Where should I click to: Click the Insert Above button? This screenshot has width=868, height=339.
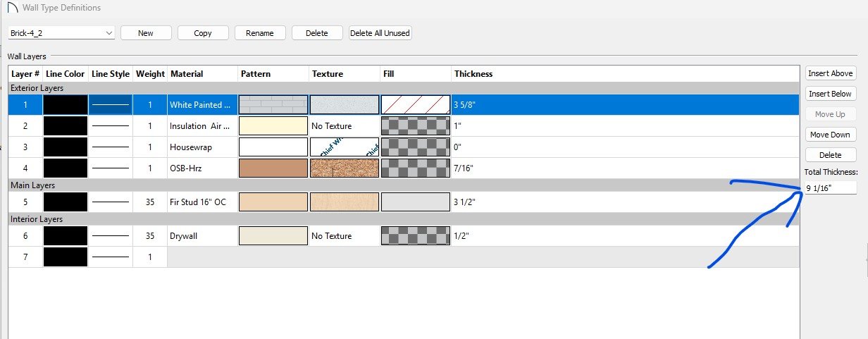pos(830,73)
